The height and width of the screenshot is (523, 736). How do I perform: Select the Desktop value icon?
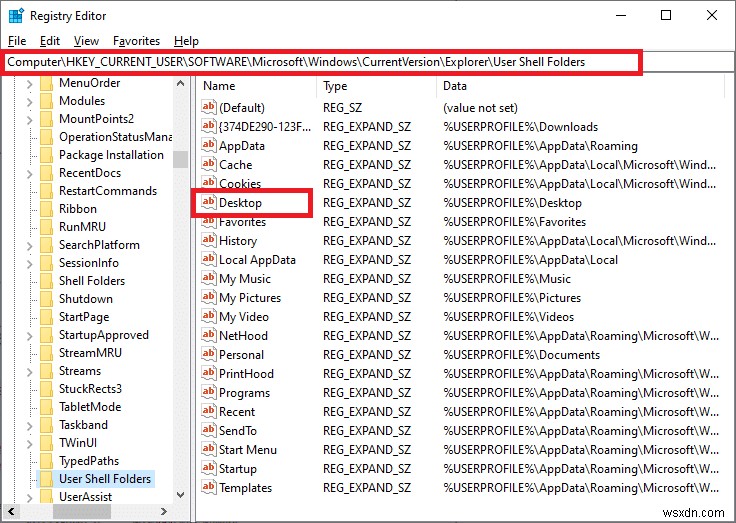point(208,202)
